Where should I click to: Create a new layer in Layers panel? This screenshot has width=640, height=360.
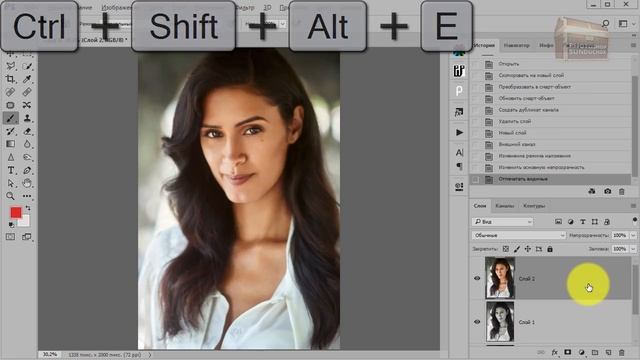(x=608, y=352)
